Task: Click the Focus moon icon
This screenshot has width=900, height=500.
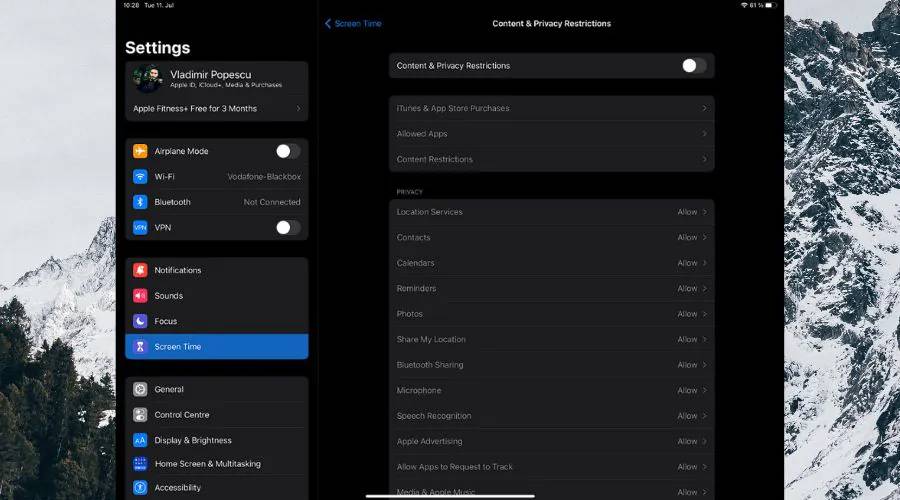Action: 140,321
